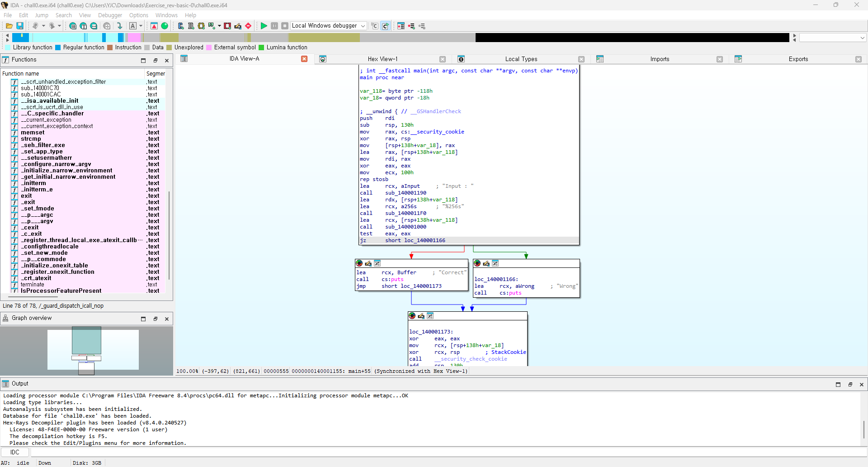Open the Jump menu
Image resolution: width=868 pixels, height=467 pixels.
pos(42,15)
